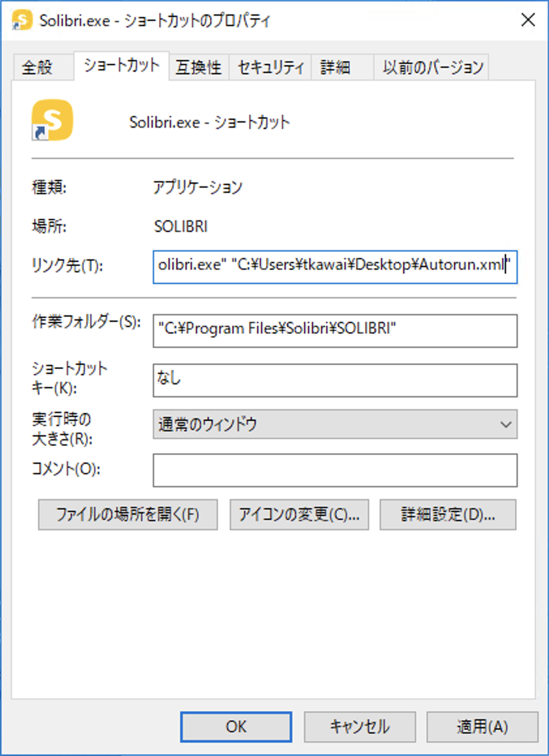Click the Solibri icon in title bar
549x756 pixels.
pyautogui.click(x=22, y=20)
